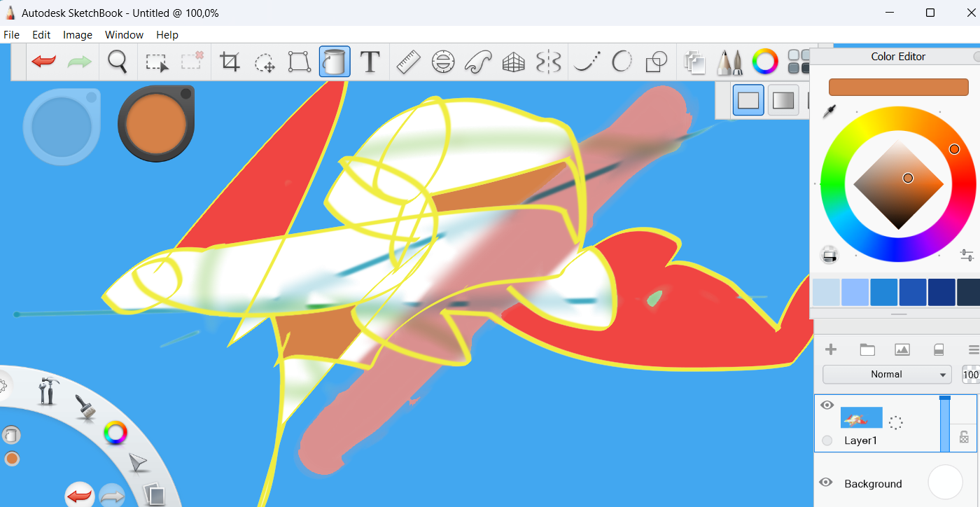Image resolution: width=980 pixels, height=507 pixels.
Task: Toggle the Layer1 transparency lock
Action: pos(964,437)
